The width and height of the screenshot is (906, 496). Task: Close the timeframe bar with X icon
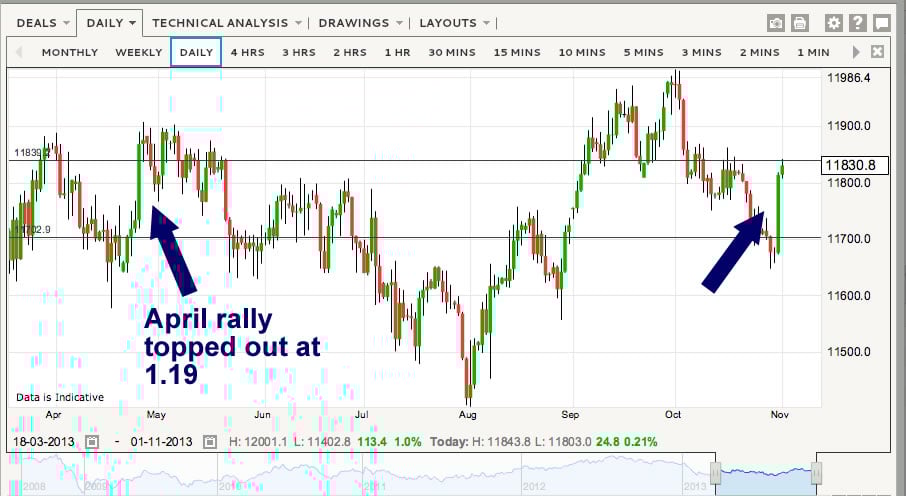tap(878, 52)
